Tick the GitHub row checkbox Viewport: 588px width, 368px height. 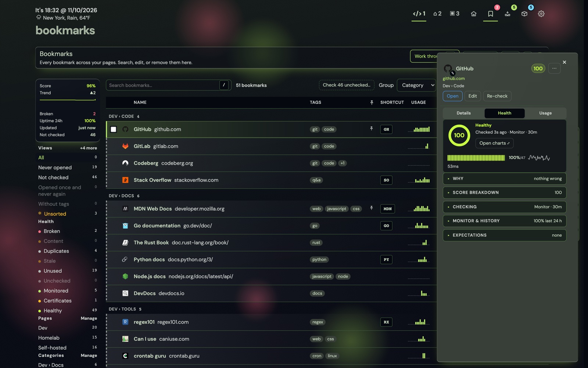pyautogui.click(x=114, y=129)
